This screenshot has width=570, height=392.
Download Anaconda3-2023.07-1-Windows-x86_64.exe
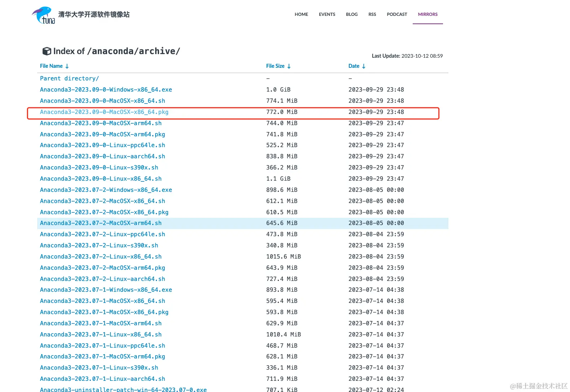coord(106,290)
